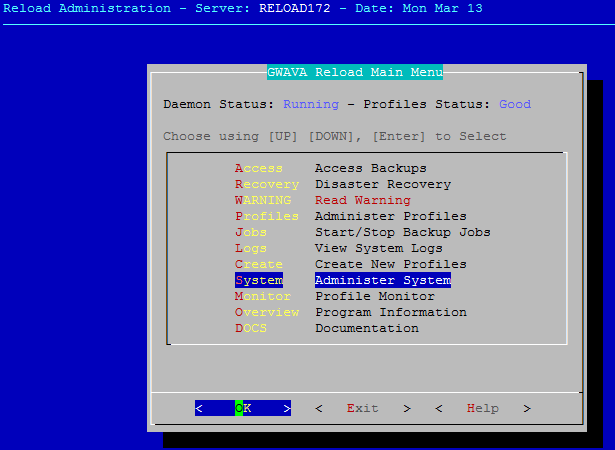Click the server name RELOAD172
Image resolution: width=615 pixels, height=450 pixels.
click(x=295, y=8)
